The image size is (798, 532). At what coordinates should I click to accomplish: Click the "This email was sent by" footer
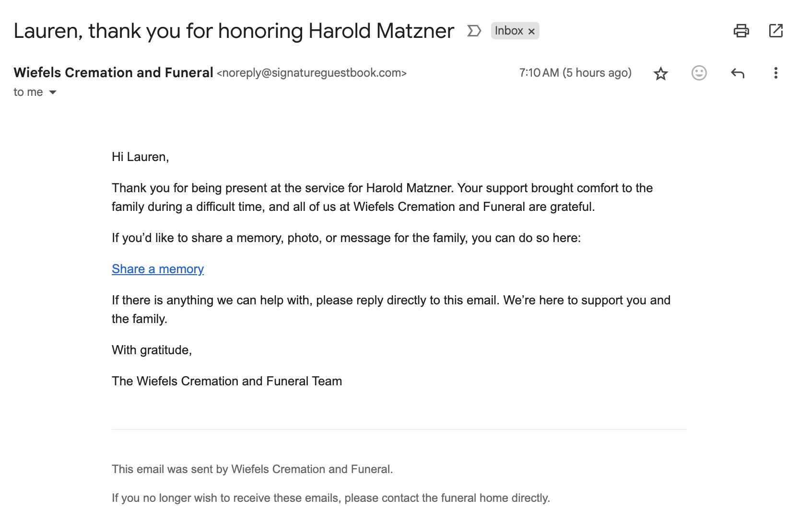click(252, 469)
